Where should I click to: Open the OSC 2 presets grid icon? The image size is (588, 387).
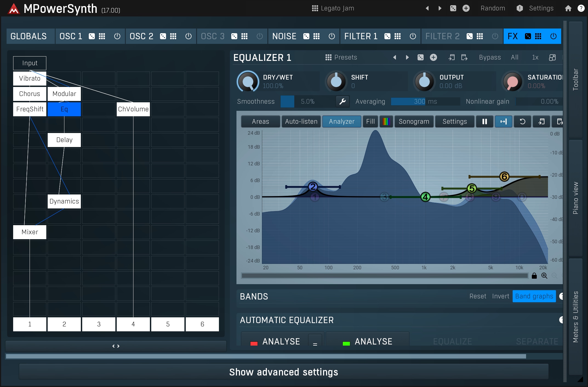pyautogui.click(x=173, y=36)
